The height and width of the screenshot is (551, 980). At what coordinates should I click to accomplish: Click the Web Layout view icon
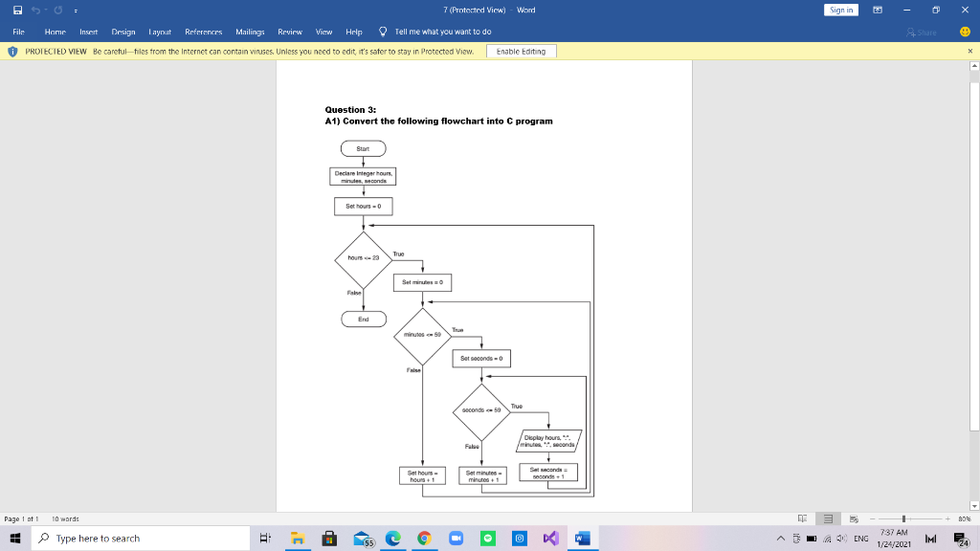point(853,518)
